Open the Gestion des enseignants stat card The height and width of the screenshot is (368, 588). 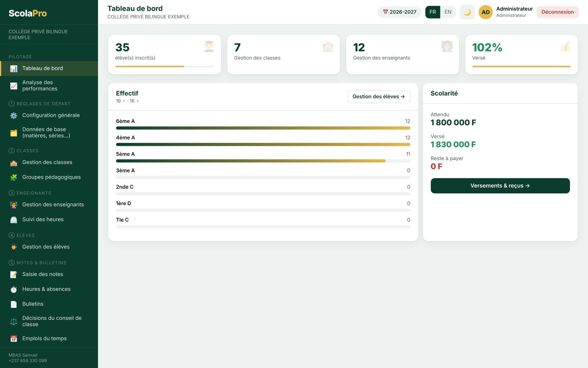point(402,55)
